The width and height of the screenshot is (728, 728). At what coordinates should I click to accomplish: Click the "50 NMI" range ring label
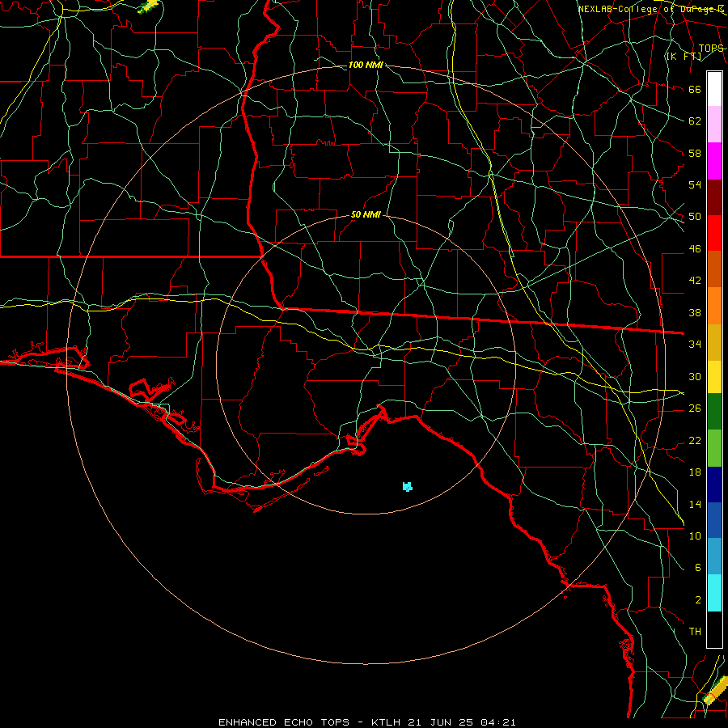[366, 214]
